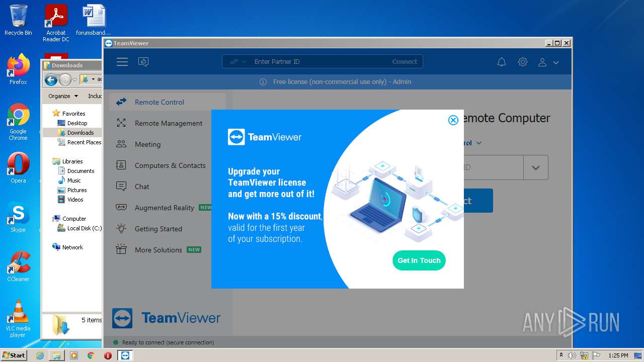
Task: Open the forumsband Word document icon
Action: 94,20
